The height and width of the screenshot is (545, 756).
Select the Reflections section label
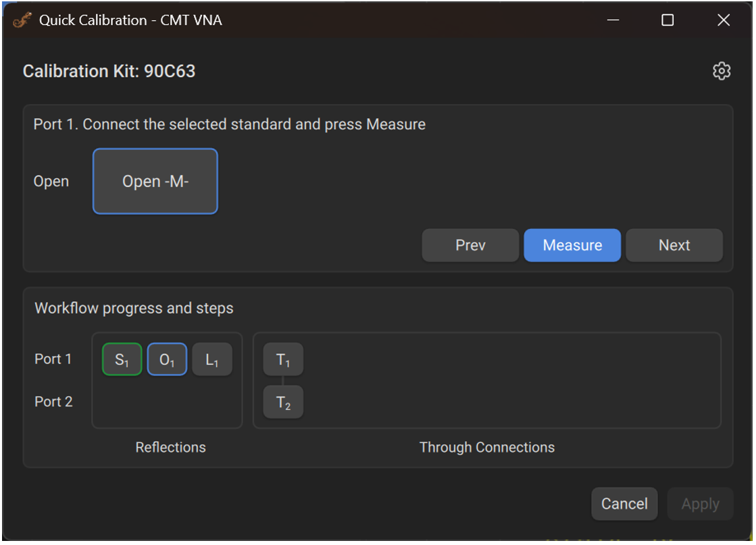point(170,447)
